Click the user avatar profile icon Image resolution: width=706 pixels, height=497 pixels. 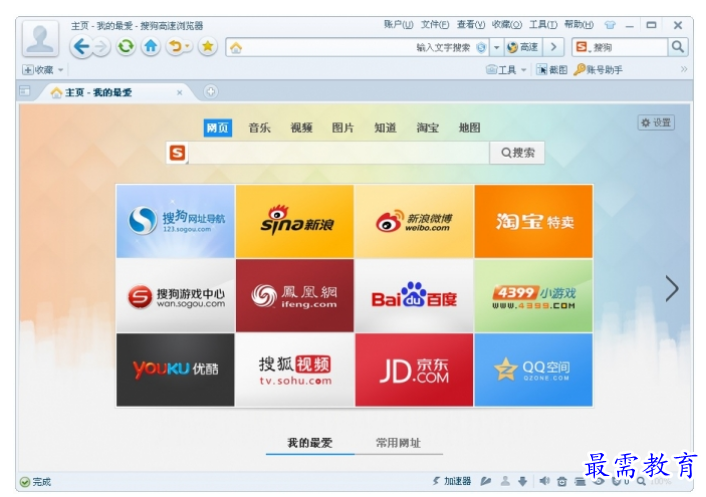(x=41, y=38)
